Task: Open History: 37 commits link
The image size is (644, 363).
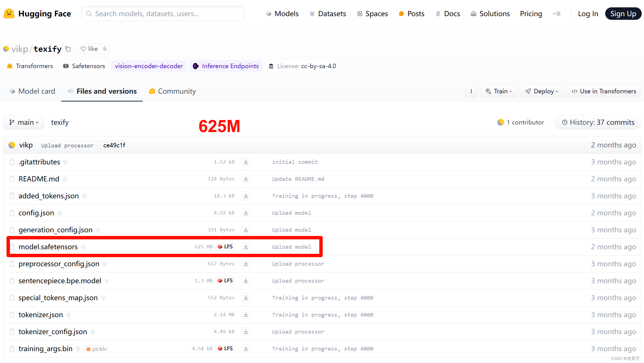Action: [x=598, y=122]
